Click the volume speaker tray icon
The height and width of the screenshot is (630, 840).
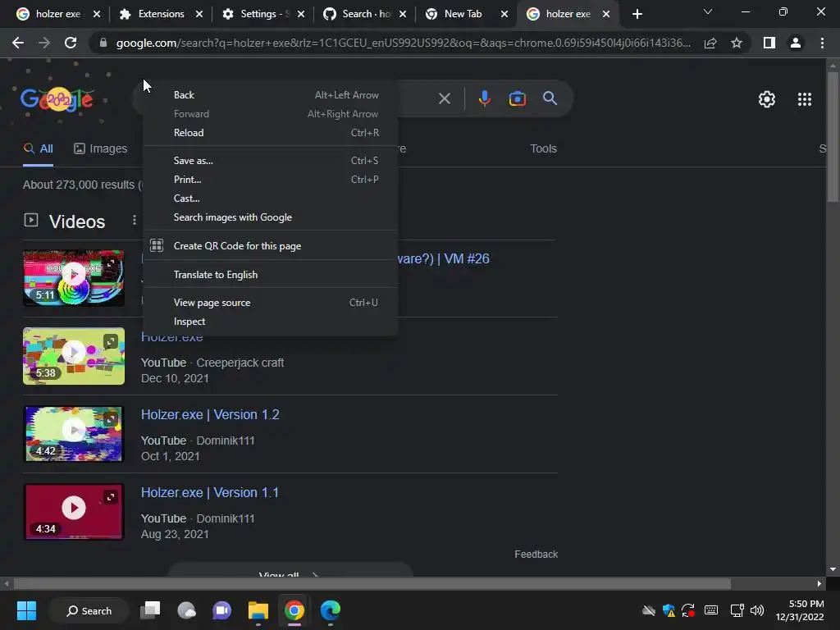[x=757, y=610]
